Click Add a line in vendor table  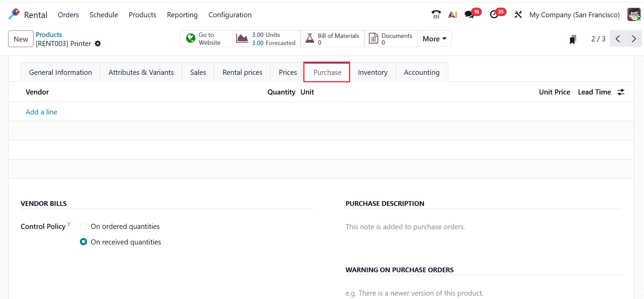(x=41, y=112)
